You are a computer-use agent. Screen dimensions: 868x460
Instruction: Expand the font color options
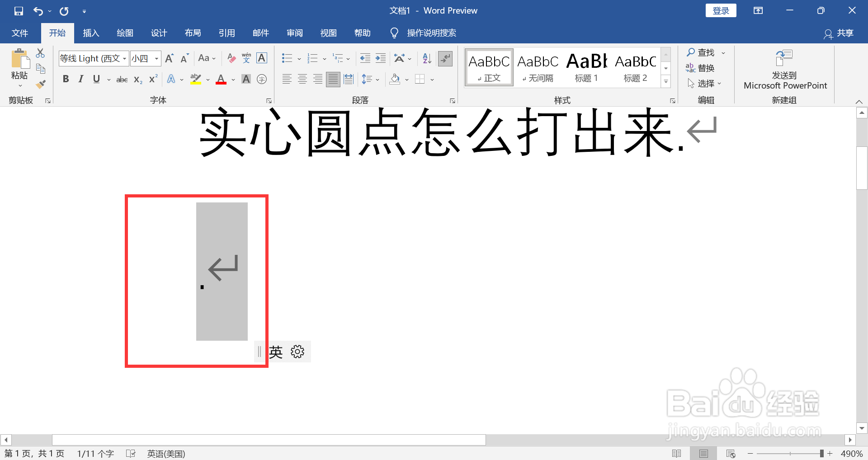pyautogui.click(x=233, y=79)
